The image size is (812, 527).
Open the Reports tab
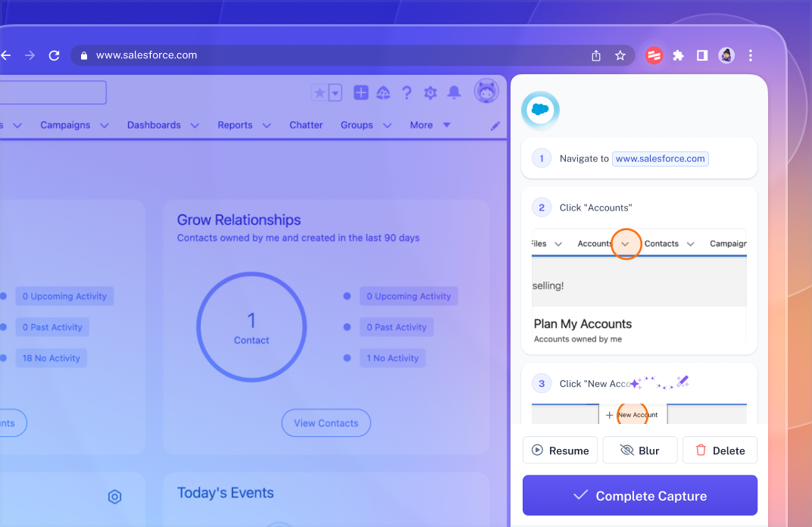[x=235, y=125]
